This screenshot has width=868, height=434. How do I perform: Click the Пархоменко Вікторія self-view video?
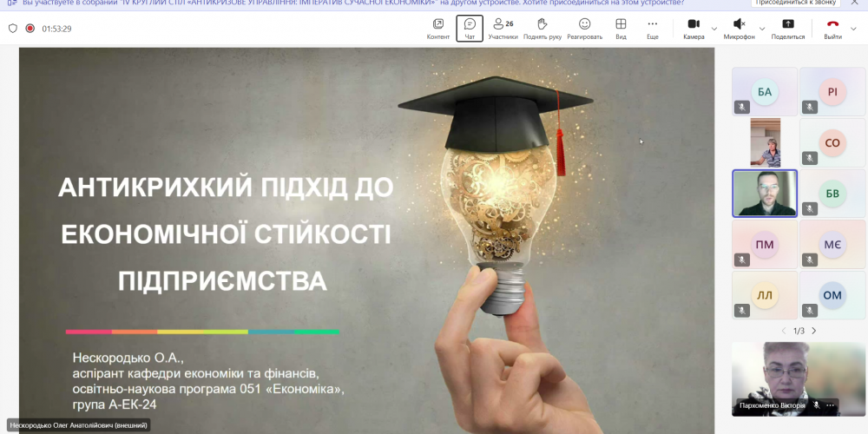[x=799, y=378]
